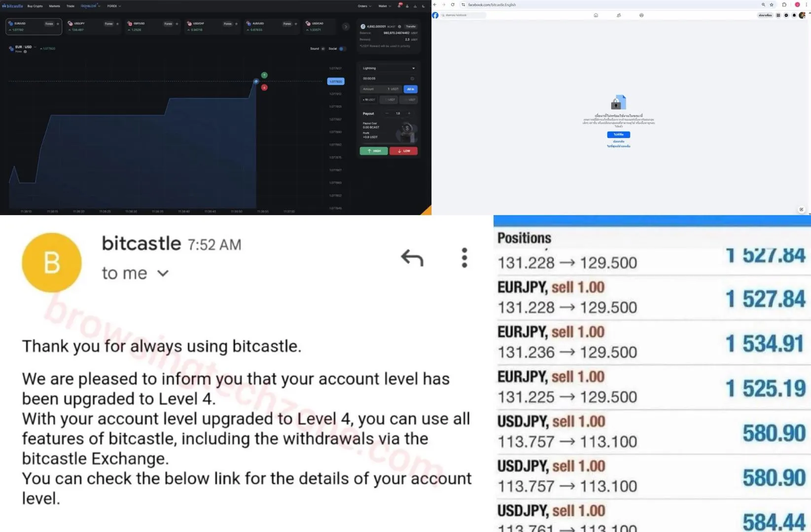Open Facebook Groups icon
The height and width of the screenshot is (532, 811).
(641, 15)
